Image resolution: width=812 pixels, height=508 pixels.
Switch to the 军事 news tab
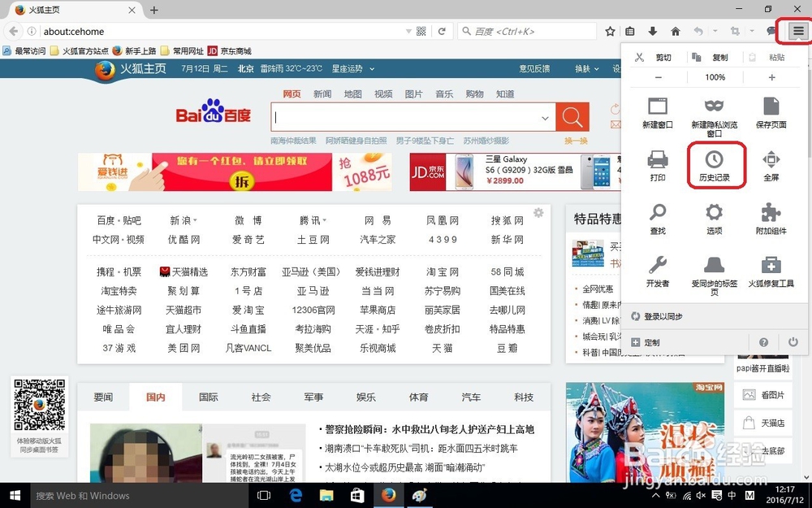click(x=313, y=397)
